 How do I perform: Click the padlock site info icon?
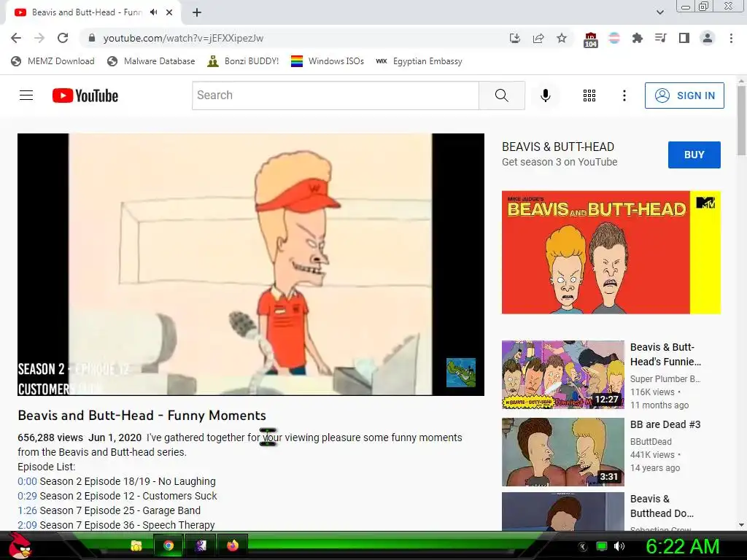(92, 38)
